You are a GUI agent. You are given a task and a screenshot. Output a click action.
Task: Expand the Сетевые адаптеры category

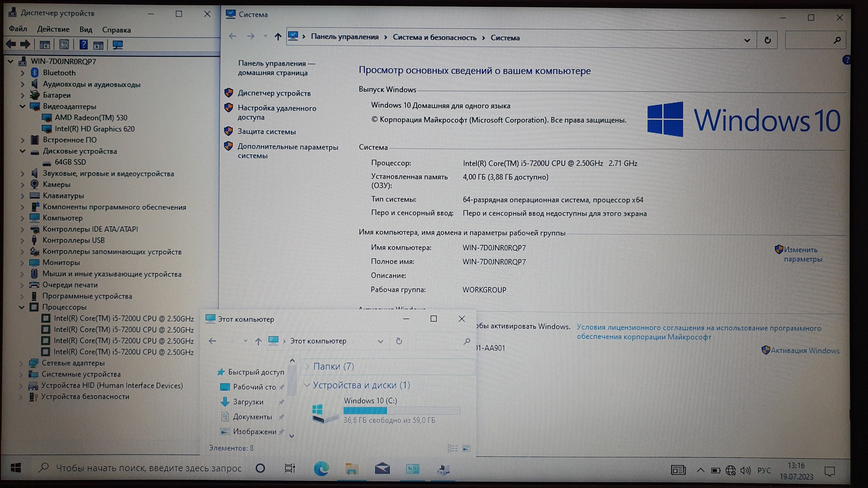point(21,363)
